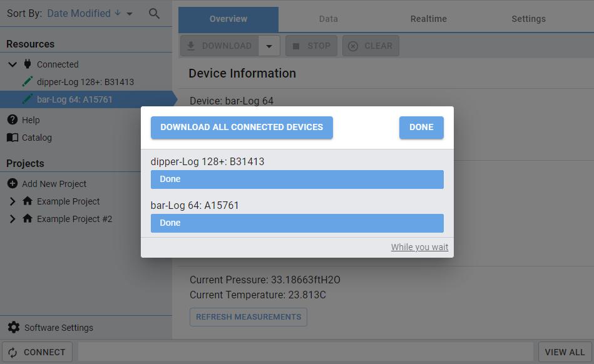Click the Refresh Measurements button

click(248, 316)
